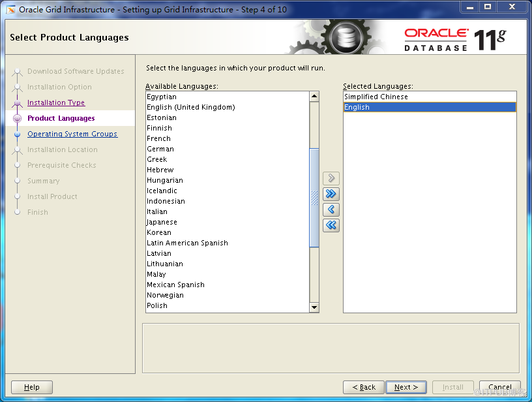Pick English (United Kingdom) from list

point(190,107)
